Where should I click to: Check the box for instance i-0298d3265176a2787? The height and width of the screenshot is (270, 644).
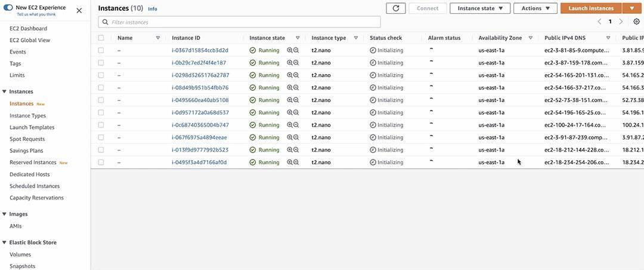101,75
